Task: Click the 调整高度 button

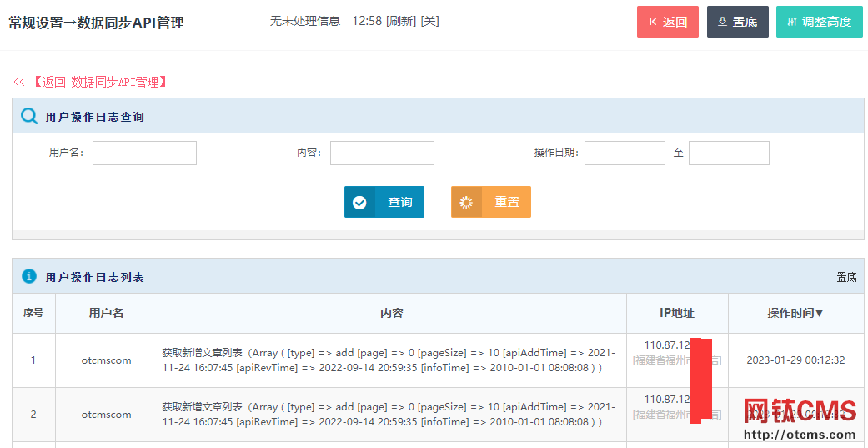Action: tap(819, 22)
